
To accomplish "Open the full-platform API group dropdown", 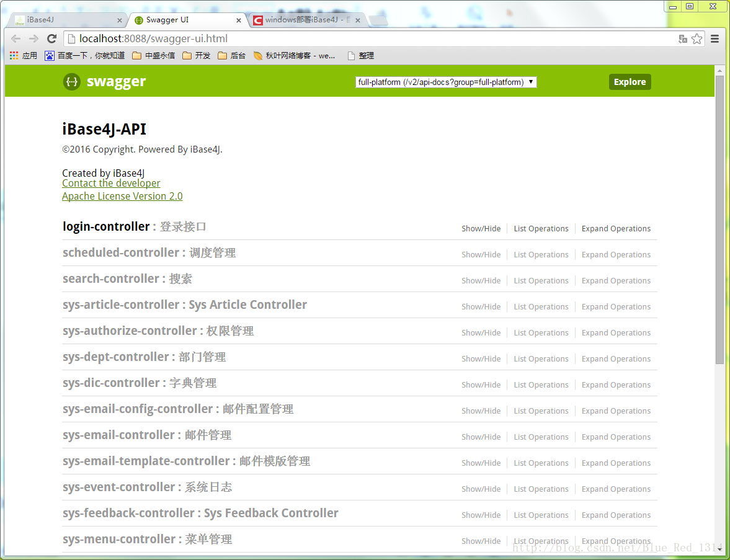I will (x=446, y=82).
